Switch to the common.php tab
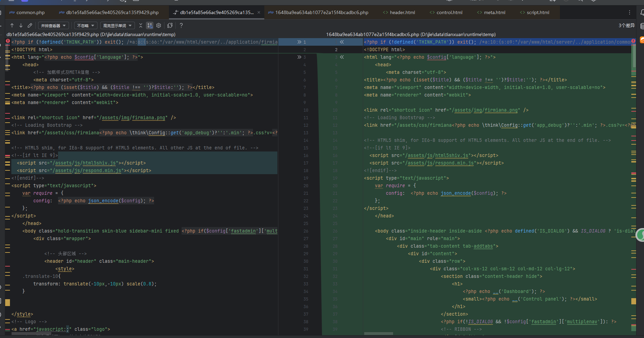The image size is (644, 338). coord(27,12)
